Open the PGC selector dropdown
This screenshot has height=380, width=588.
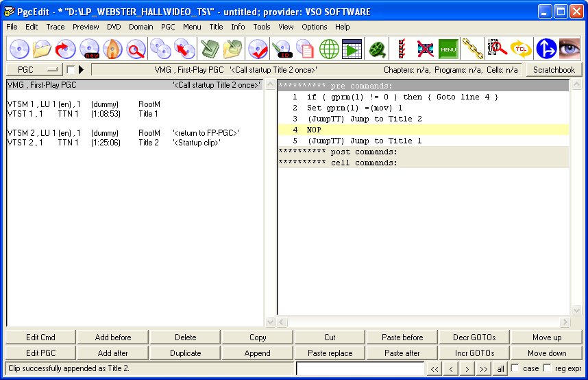(x=34, y=70)
